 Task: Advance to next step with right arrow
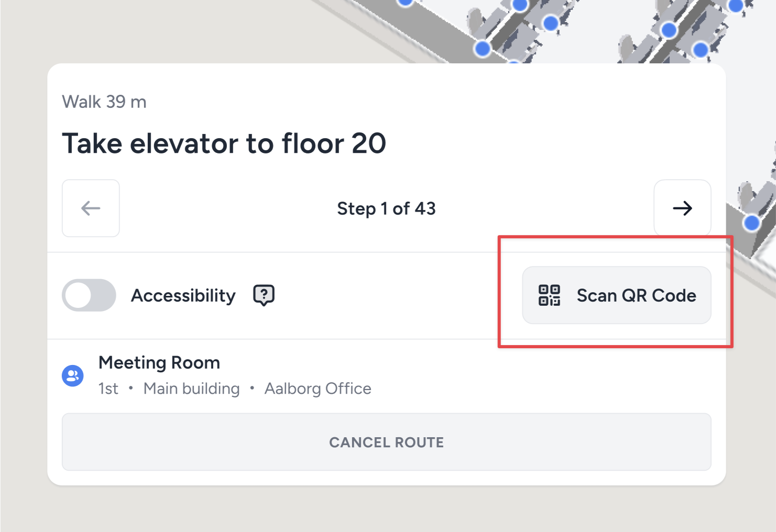tap(682, 208)
